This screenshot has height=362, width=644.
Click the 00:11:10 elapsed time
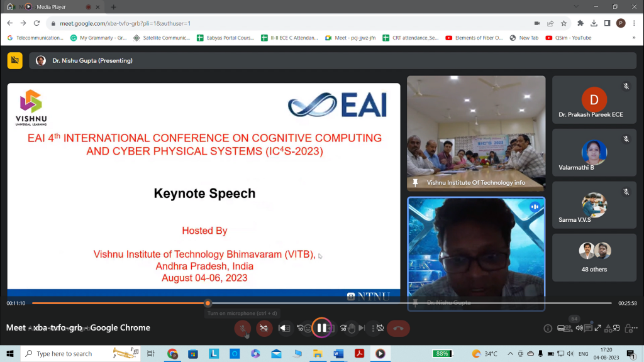point(16,304)
